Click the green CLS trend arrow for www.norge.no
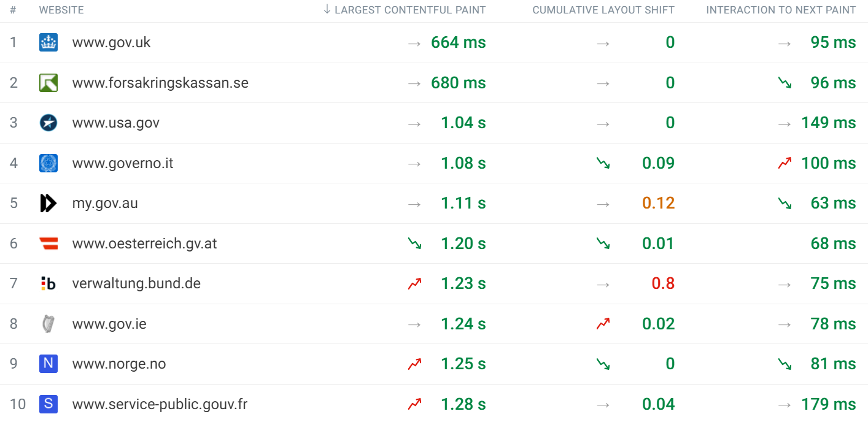This screenshot has height=422, width=868. click(x=603, y=364)
